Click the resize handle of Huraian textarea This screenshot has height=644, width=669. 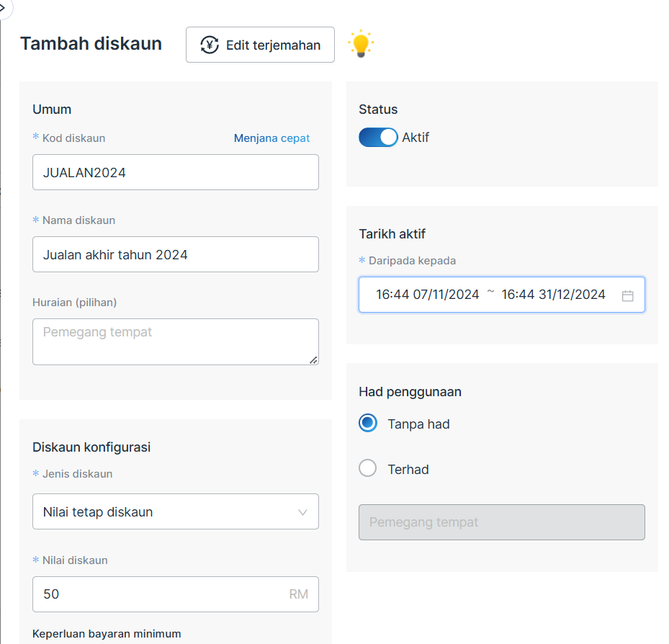[x=313, y=359]
